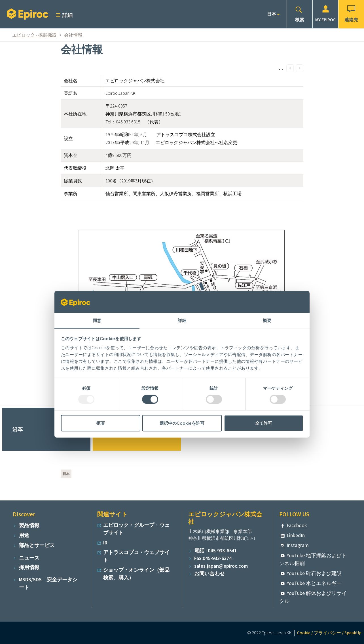Open お問い合わせ footer link

pos(209,574)
